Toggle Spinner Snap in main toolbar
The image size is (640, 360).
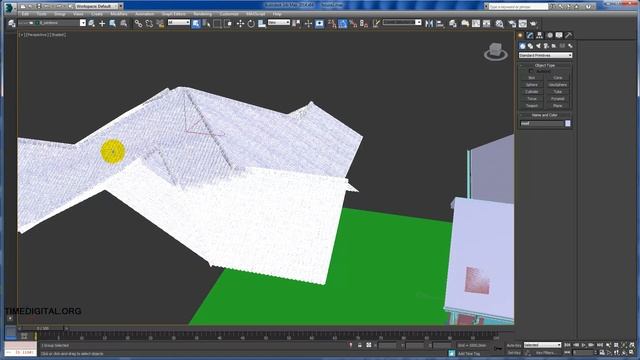[x=364, y=24]
